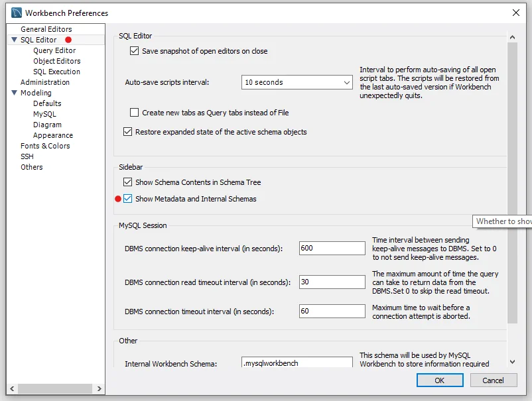The image size is (532, 401).
Task: Click the OK button
Action: click(x=440, y=380)
